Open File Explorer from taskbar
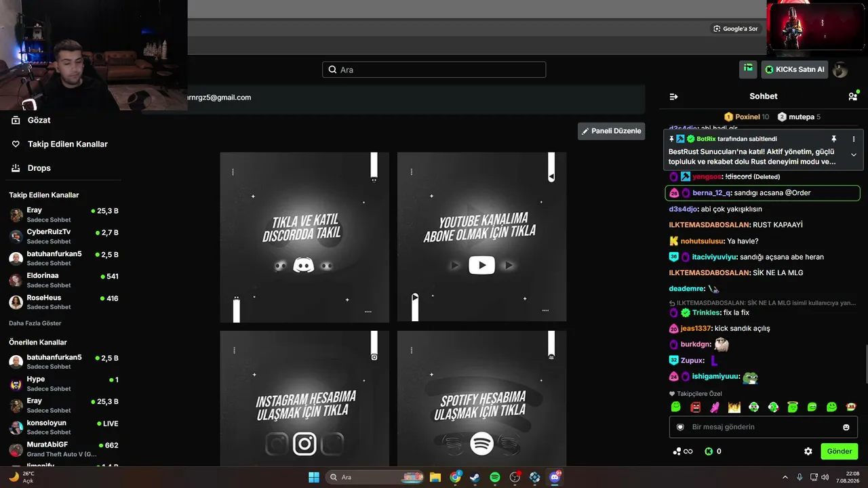 click(435, 477)
